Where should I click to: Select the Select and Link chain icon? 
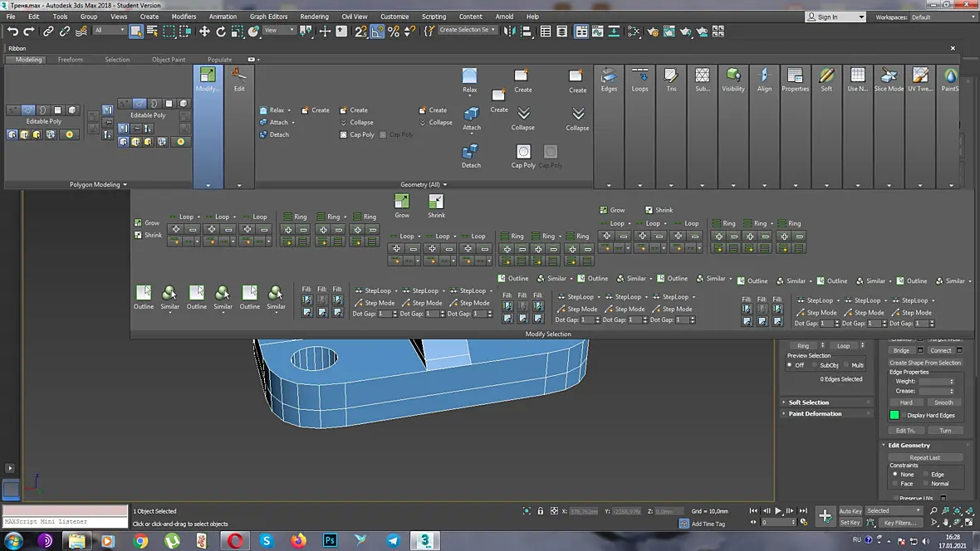coord(48,32)
